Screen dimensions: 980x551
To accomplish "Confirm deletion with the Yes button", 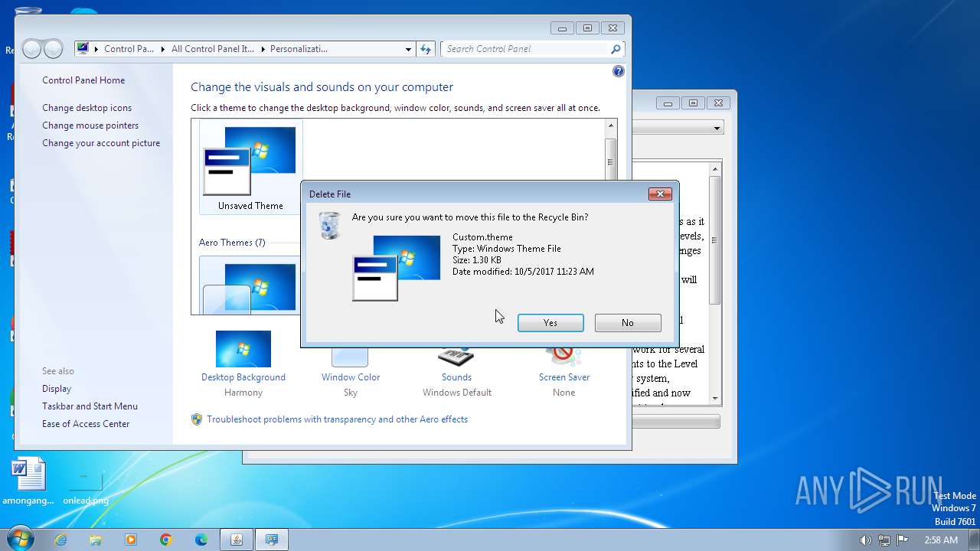I will (x=550, y=323).
